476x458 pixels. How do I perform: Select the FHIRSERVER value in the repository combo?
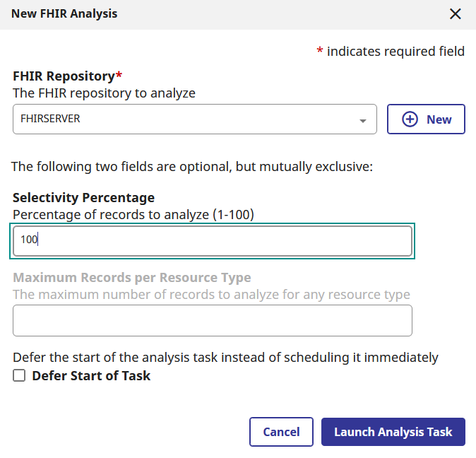coord(50,119)
